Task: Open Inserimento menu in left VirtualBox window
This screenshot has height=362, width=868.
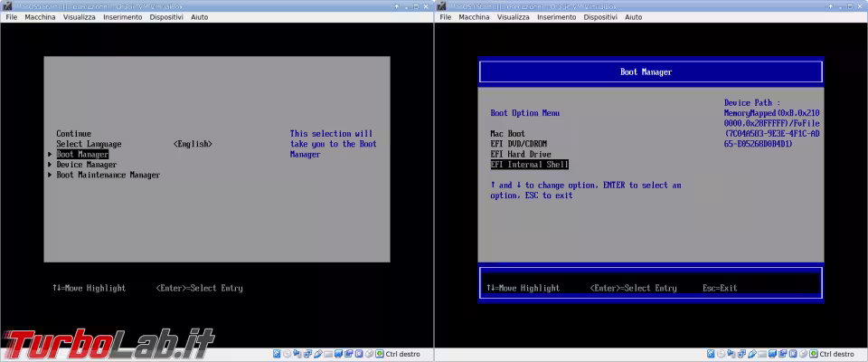Action: [122, 17]
